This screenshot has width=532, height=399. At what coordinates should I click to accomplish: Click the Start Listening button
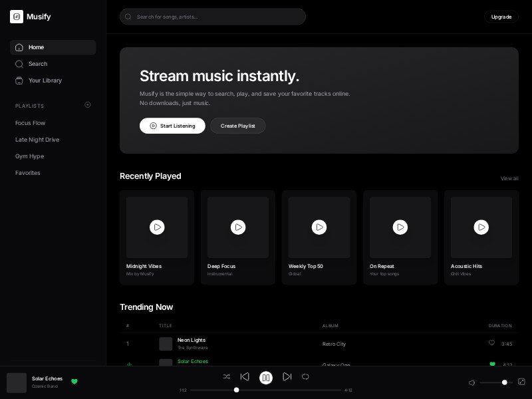(x=172, y=126)
